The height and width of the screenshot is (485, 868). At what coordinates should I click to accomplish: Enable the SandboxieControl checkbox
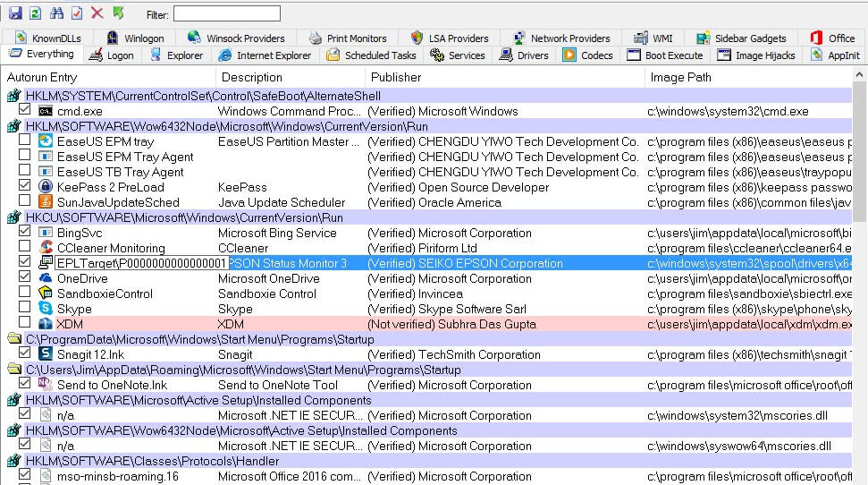[x=24, y=292]
